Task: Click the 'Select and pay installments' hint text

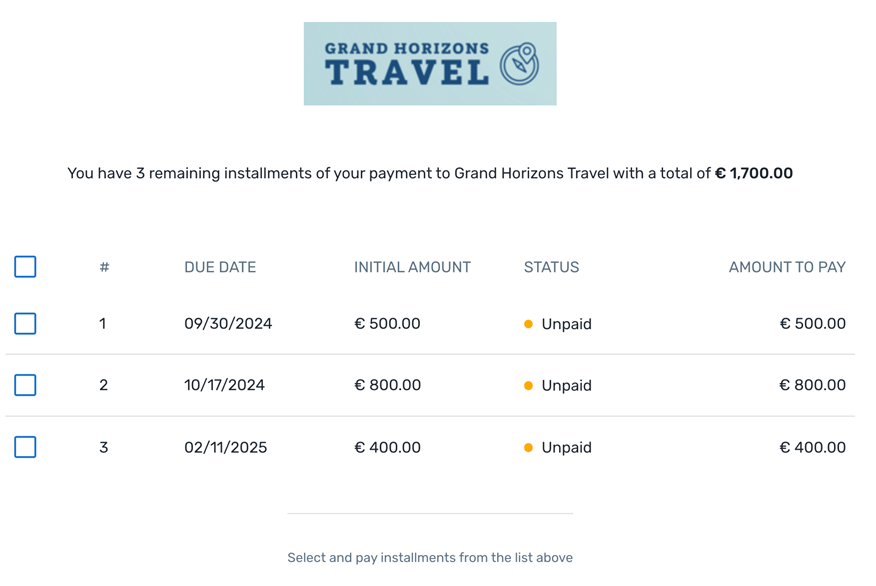Action: pyautogui.click(x=430, y=558)
